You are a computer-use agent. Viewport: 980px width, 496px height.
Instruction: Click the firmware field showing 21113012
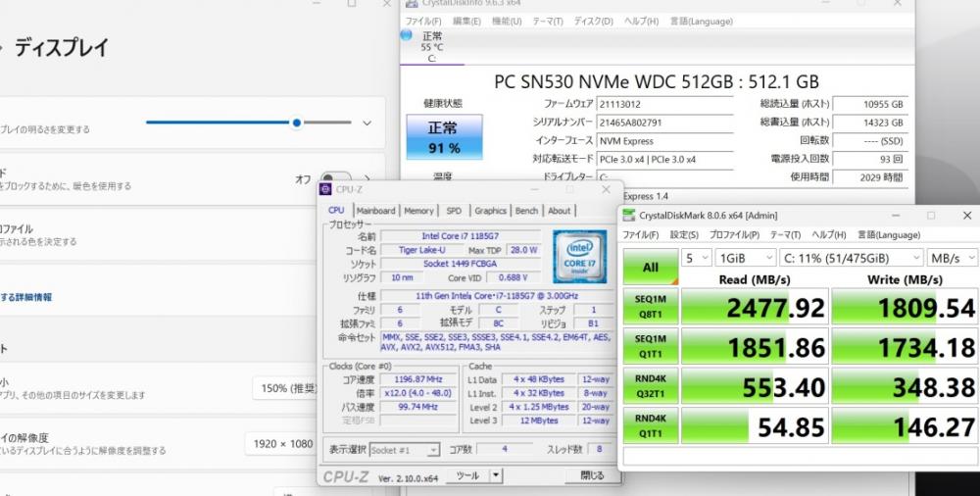[664, 105]
